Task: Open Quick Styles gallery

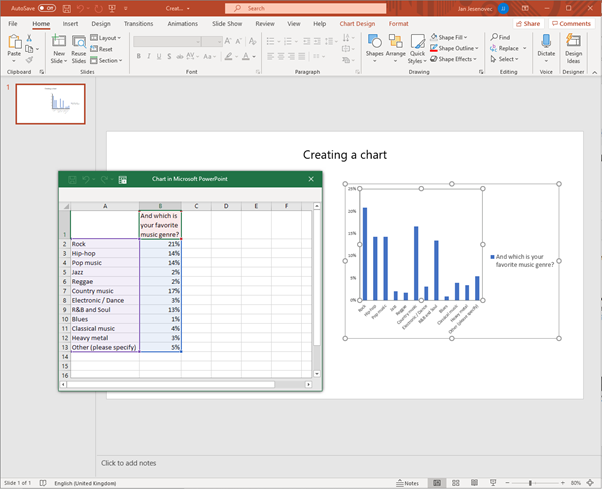Action: (417, 44)
